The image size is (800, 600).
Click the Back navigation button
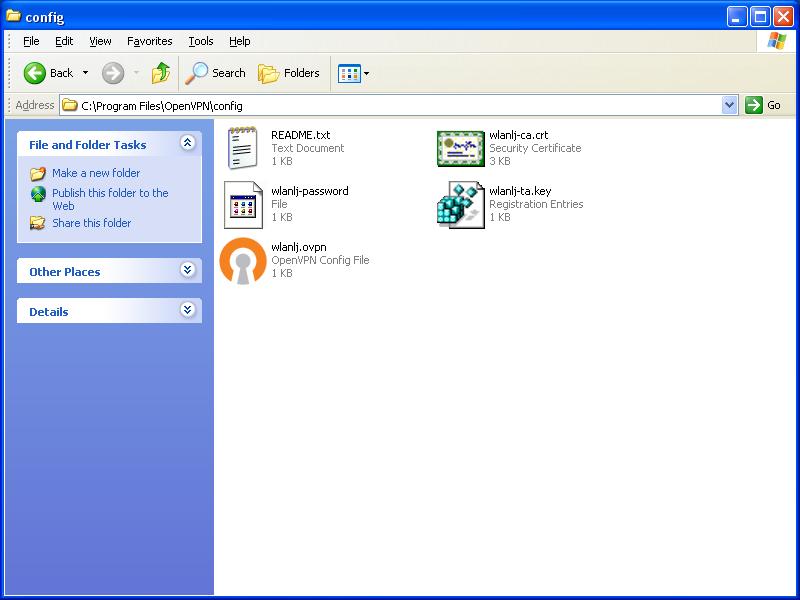point(49,73)
